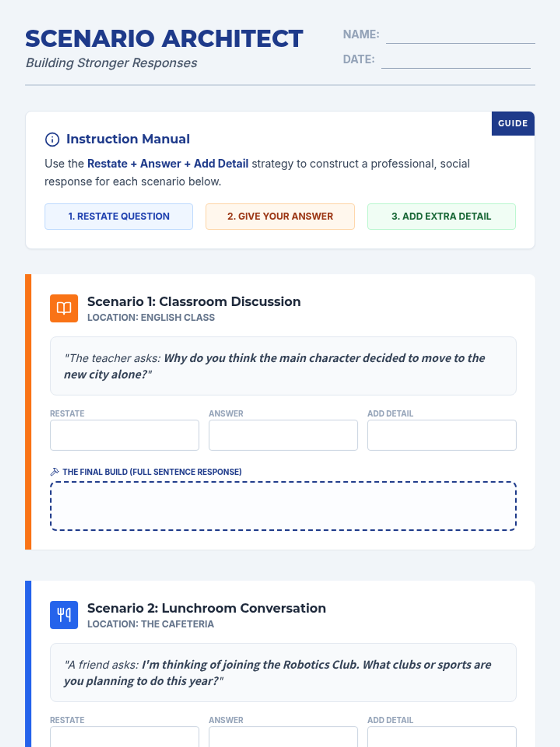The image size is (560, 747).
Task: Click Scenario 2 ADD DETAIL input box
Action: (x=442, y=737)
